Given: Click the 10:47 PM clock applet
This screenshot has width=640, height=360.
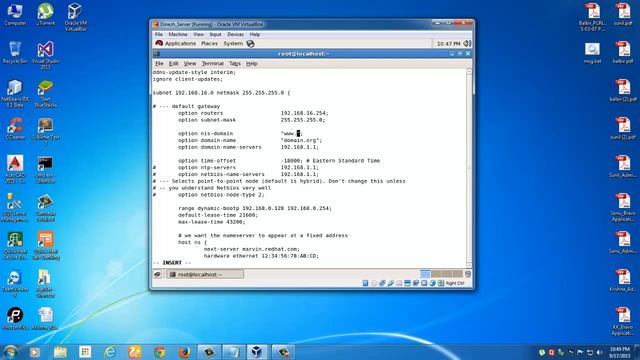Looking at the screenshot, I should (x=448, y=44).
